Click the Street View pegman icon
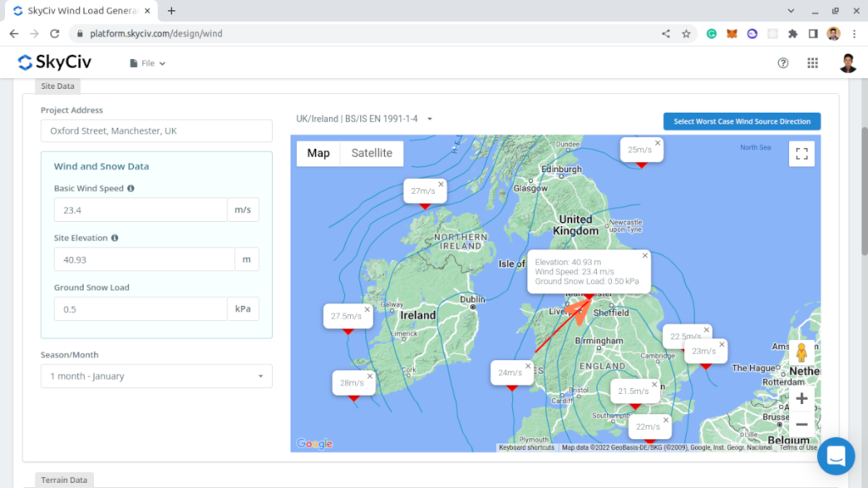This screenshot has height=488, width=868. 801,353
